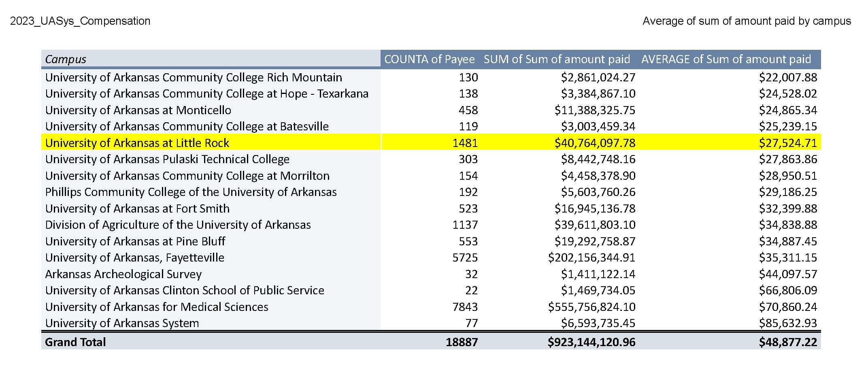Viewport: 868px width, 368px height.
Task: Click payee count 5725 for Fayetteville
Action: pos(465,257)
